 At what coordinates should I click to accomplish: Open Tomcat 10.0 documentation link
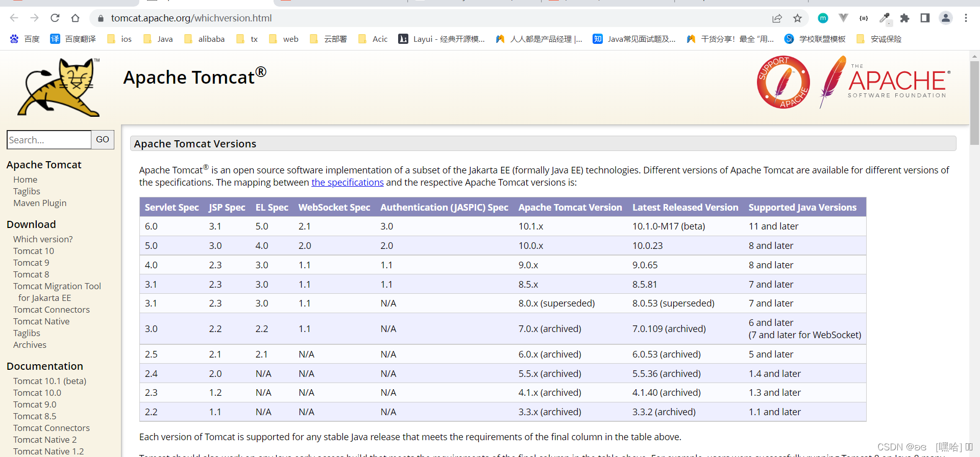click(x=37, y=393)
